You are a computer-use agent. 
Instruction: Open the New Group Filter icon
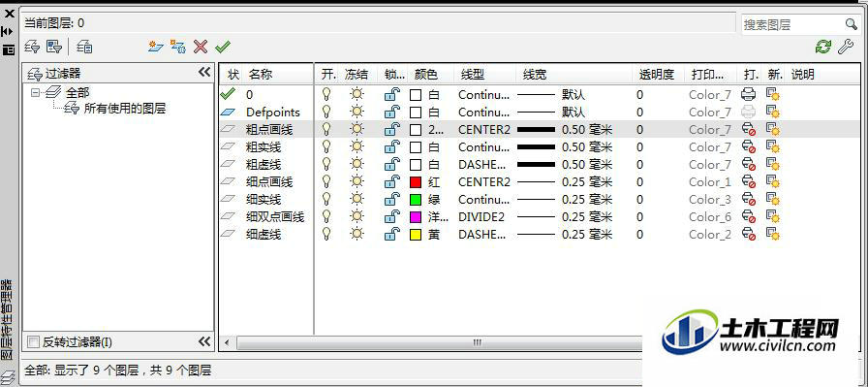(53, 48)
